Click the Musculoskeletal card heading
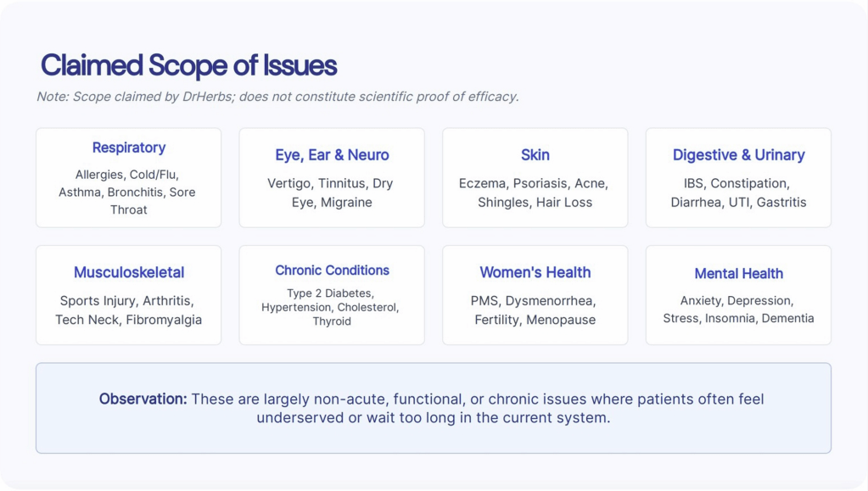 (129, 273)
